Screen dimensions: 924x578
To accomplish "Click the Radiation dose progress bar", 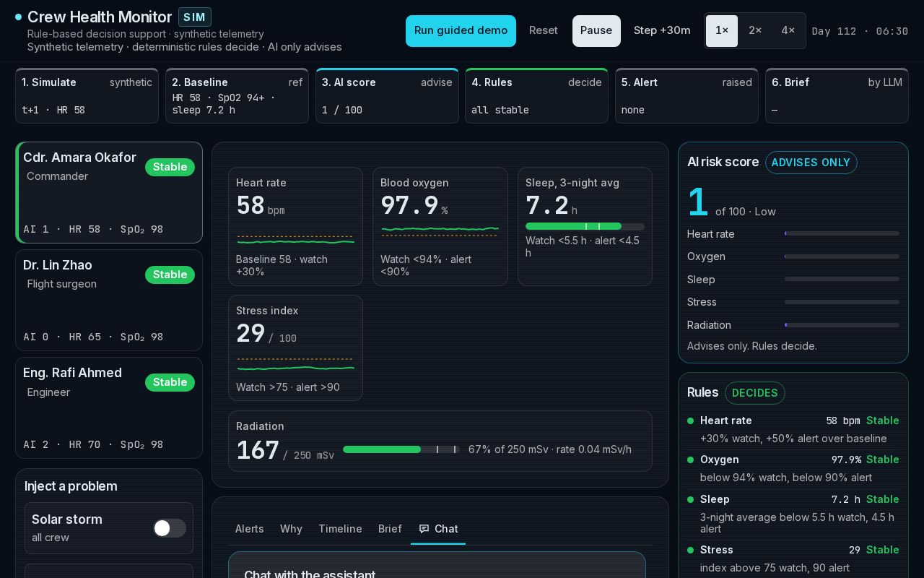I will [x=401, y=449].
